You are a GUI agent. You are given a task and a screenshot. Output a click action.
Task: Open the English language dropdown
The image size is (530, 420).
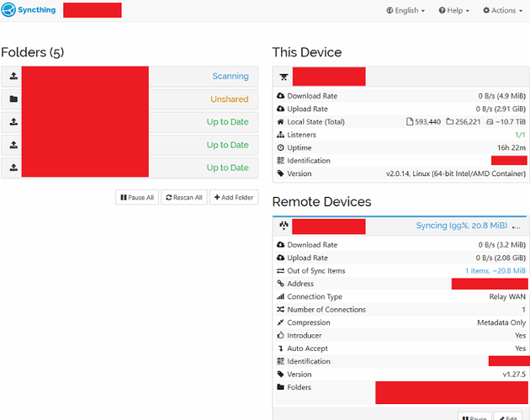(405, 11)
